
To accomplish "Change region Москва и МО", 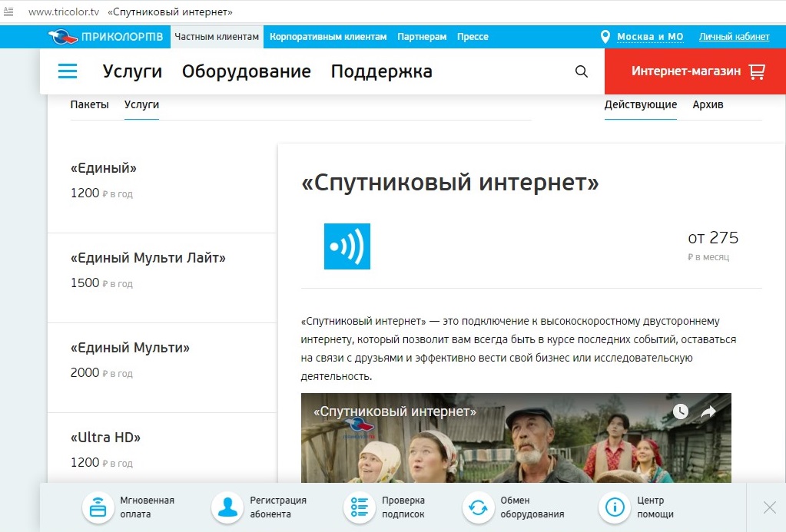I will click(x=650, y=37).
